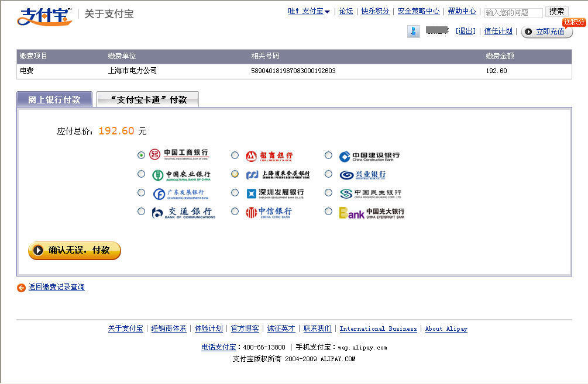The width and height of the screenshot is (588, 384).
Task: Select the 中国工商银行 radio button
Action: click(141, 155)
